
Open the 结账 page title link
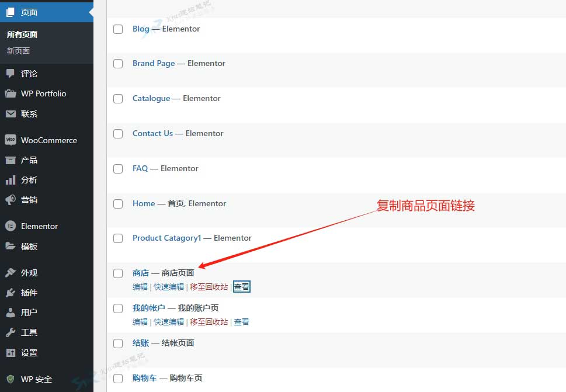141,344
